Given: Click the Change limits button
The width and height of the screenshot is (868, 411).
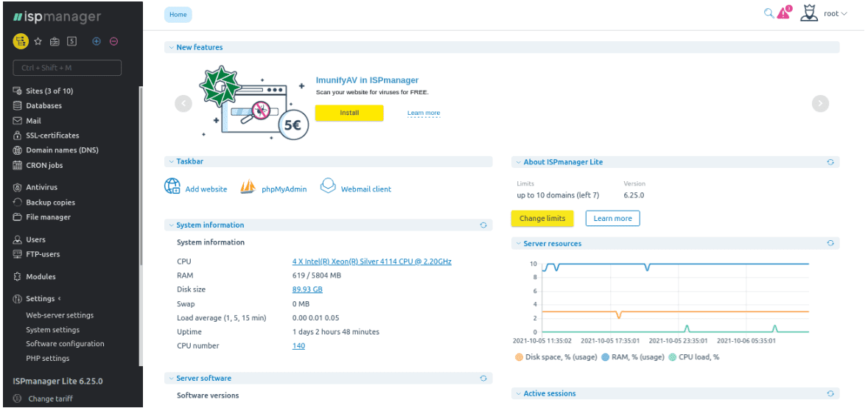Looking at the screenshot, I should (542, 219).
